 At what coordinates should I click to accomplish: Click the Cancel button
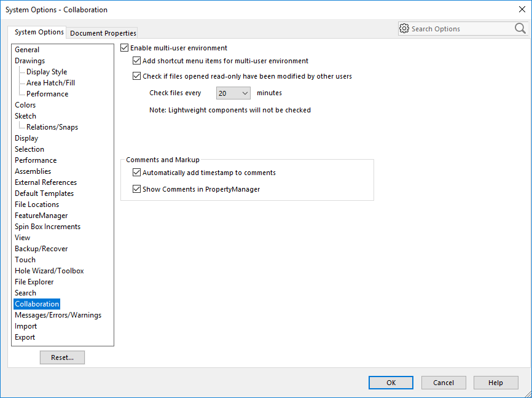444,383
